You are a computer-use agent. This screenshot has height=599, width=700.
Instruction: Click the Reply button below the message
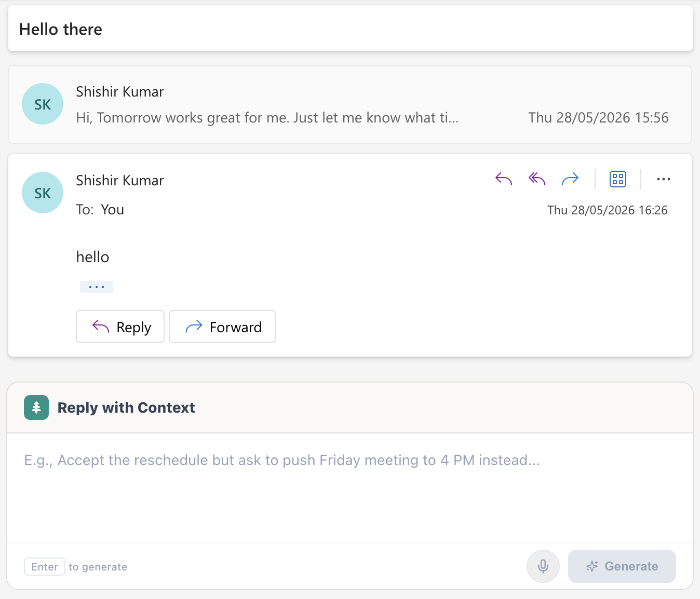[x=120, y=326]
